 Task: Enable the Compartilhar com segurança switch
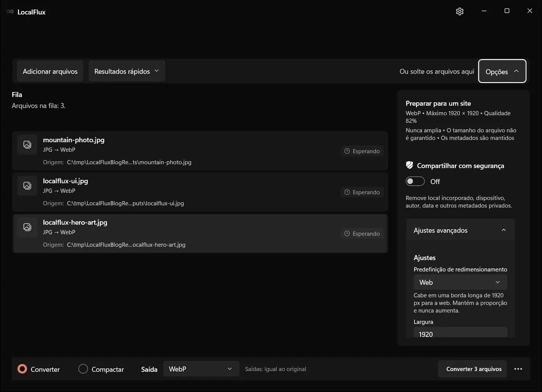coord(415,181)
